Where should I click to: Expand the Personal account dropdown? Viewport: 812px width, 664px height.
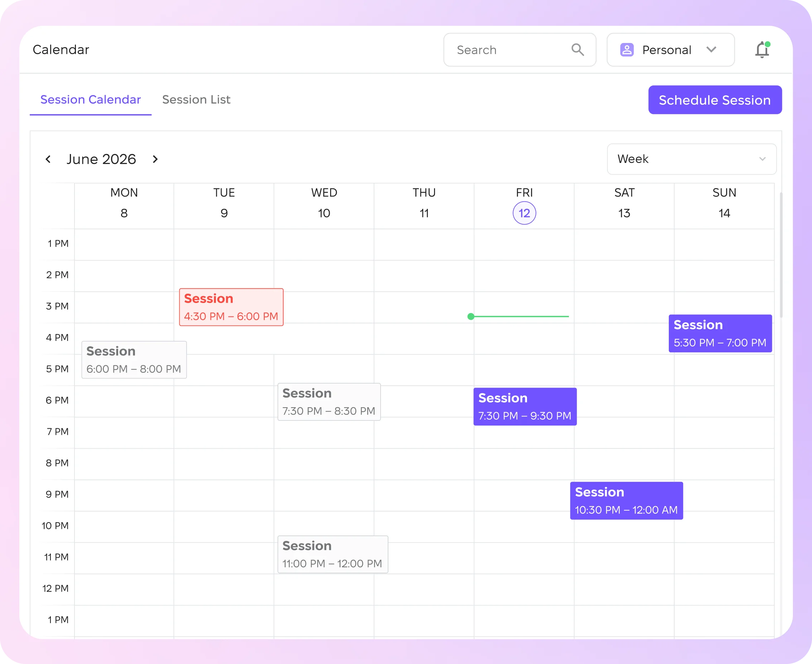pos(671,50)
